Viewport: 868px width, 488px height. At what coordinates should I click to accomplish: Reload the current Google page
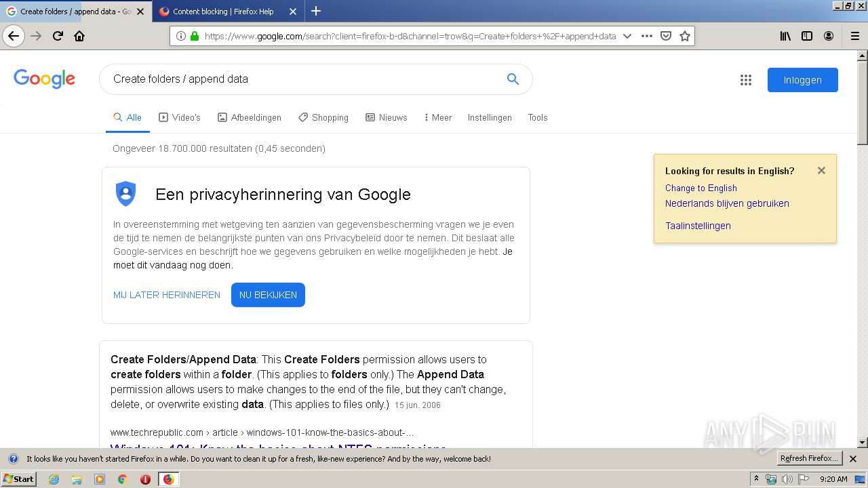point(58,36)
